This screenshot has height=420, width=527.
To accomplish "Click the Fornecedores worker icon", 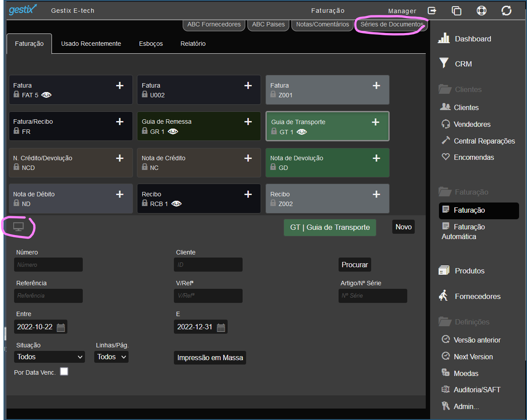I will tap(444, 296).
